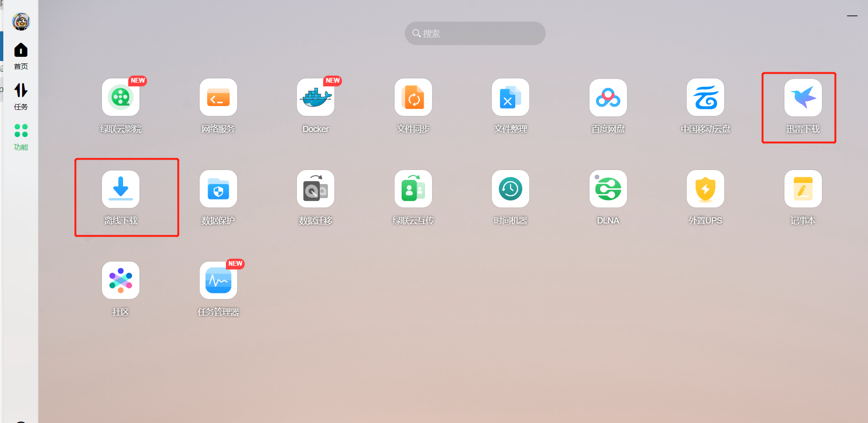Image resolution: width=868 pixels, height=423 pixels.
Task: Open 绿联云互传 app
Action: click(413, 189)
